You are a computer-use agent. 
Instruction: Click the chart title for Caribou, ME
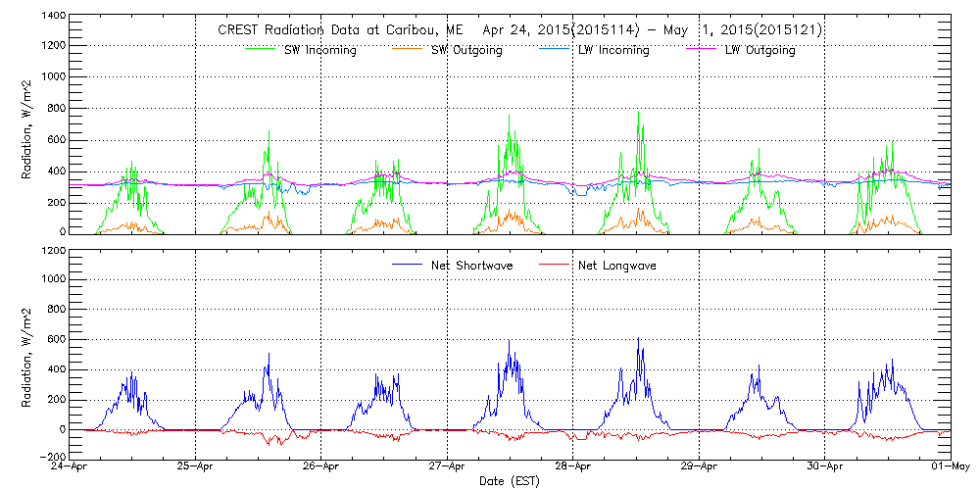[518, 30]
